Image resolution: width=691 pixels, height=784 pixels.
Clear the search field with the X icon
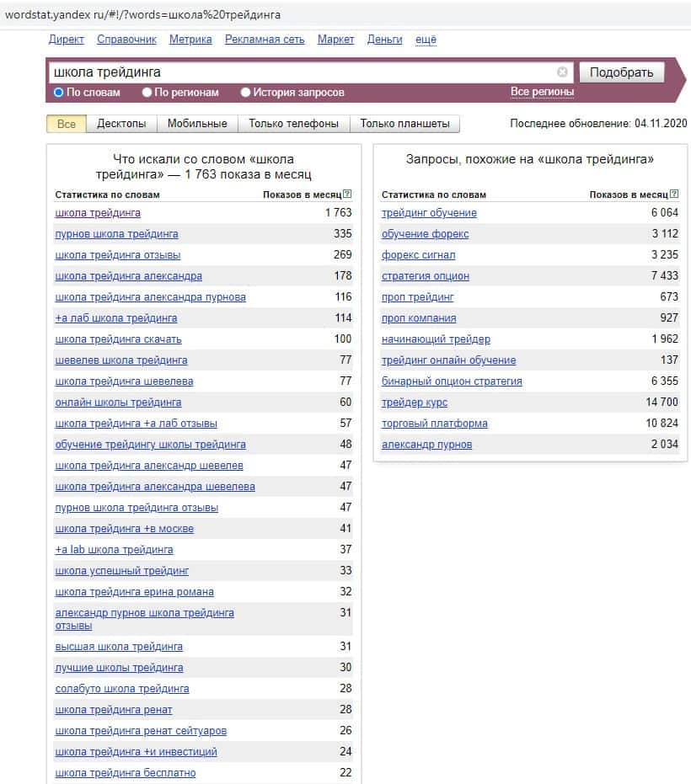562,72
